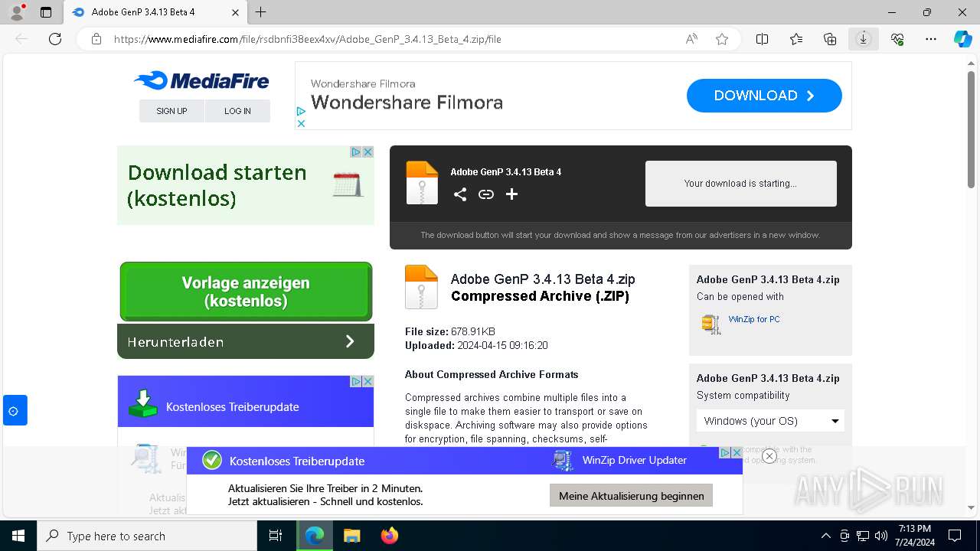Viewport: 980px width, 551px height.
Task: Click the share icon for Adobe GenP file
Action: [x=460, y=194]
